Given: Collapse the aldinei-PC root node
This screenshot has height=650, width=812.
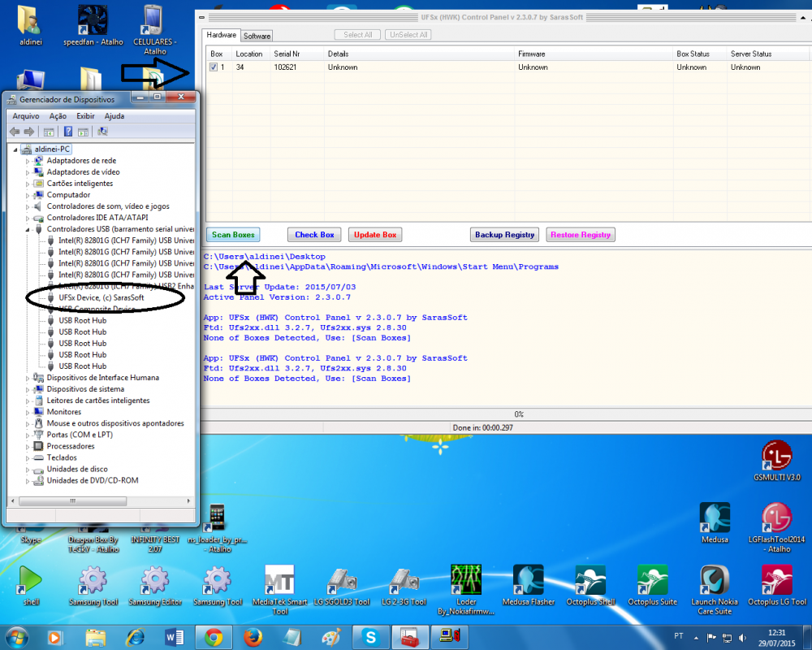Looking at the screenshot, I should 15,149.
